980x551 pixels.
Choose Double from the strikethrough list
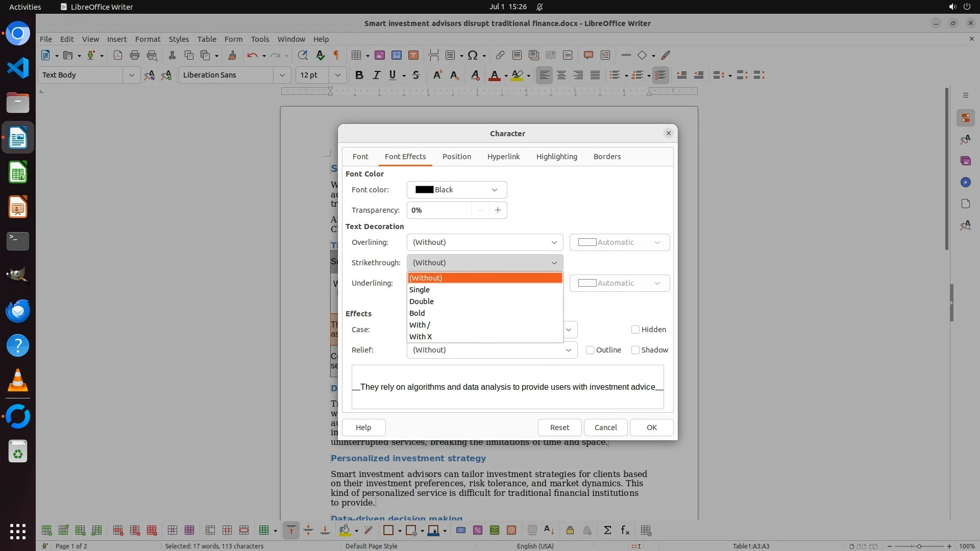(422, 302)
